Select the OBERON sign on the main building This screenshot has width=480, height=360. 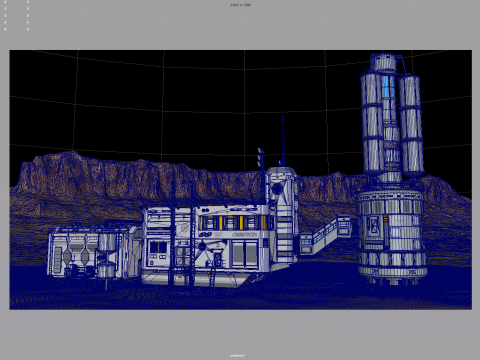click(x=245, y=235)
